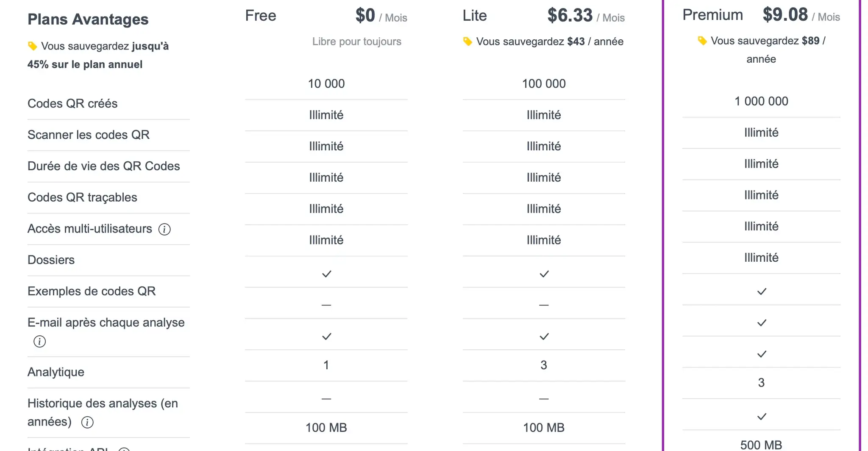Click the $9.08 Premium price

pos(785,15)
